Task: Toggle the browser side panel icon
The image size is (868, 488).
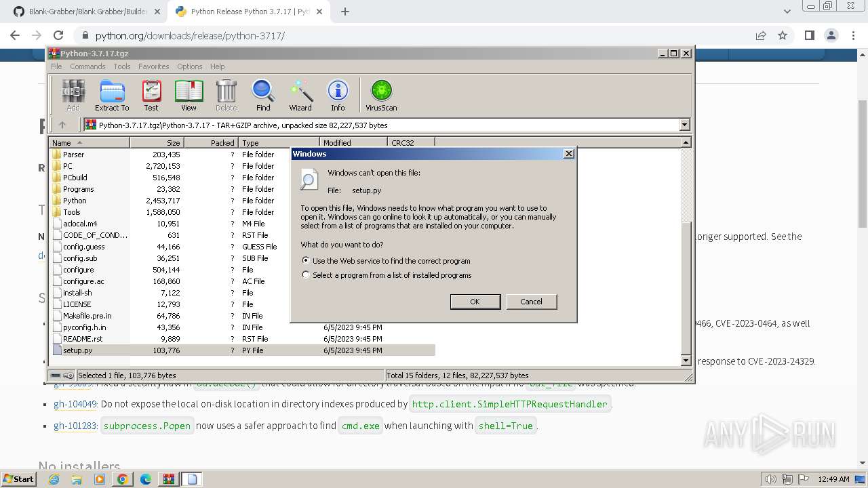Action: click(x=809, y=35)
